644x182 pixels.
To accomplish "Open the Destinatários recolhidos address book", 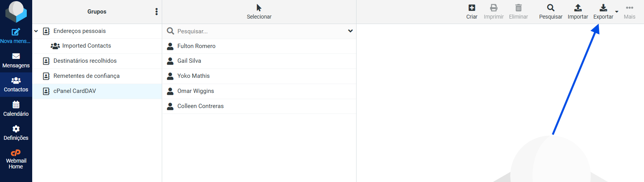I will coord(85,61).
